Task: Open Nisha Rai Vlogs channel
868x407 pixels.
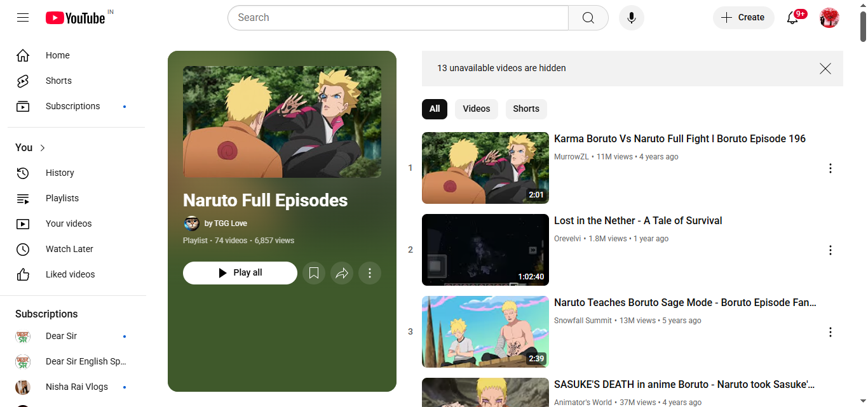Action: 76,387
